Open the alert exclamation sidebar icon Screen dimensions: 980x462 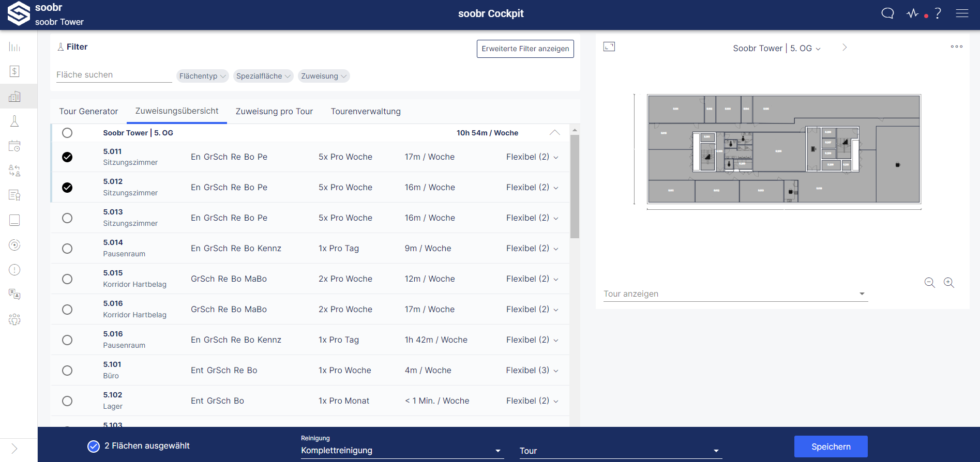pos(14,270)
